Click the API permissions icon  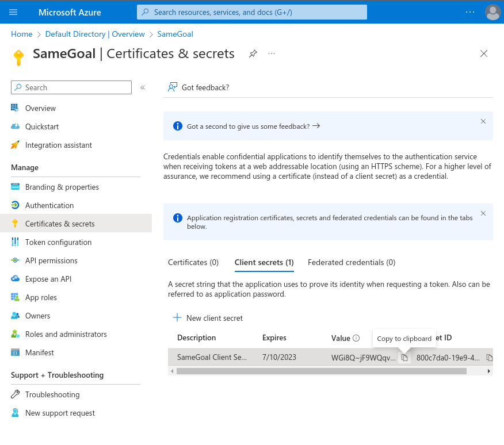coord(15,260)
